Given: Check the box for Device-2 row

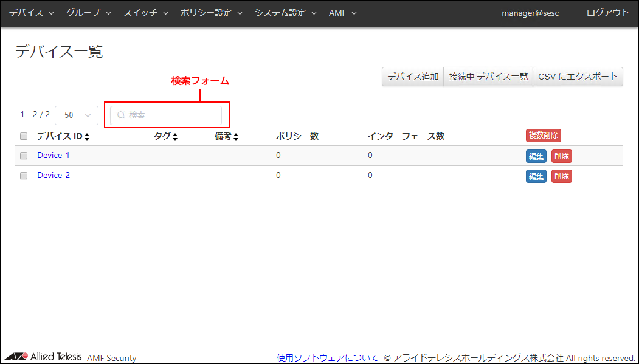Looking at the screenshot, I should [24, 176].
